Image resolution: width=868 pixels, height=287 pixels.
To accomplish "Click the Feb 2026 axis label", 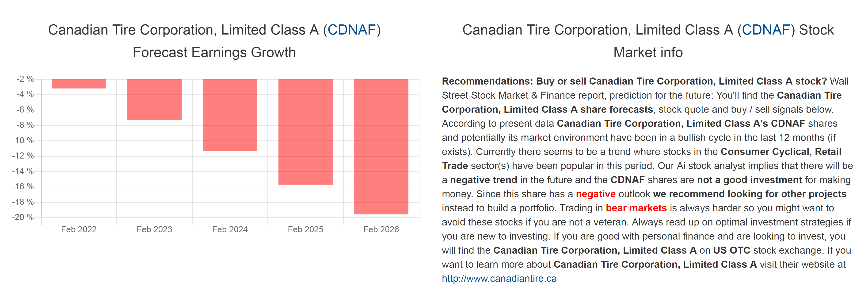I will point(381,229).
